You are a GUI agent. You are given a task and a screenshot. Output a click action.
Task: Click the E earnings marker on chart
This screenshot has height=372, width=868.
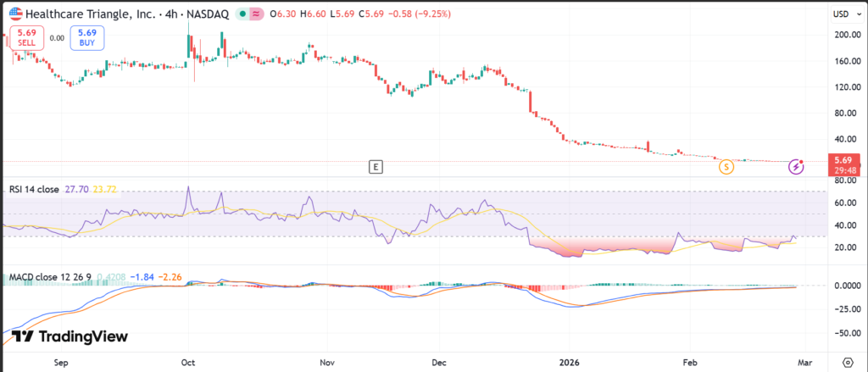tap(376, 166)
